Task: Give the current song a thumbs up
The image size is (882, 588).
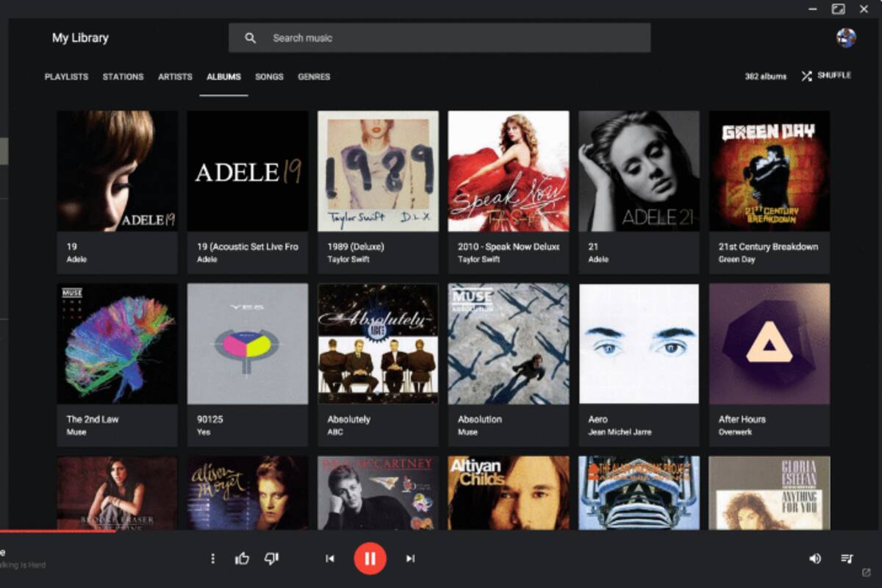Action: tap(242, 559)
